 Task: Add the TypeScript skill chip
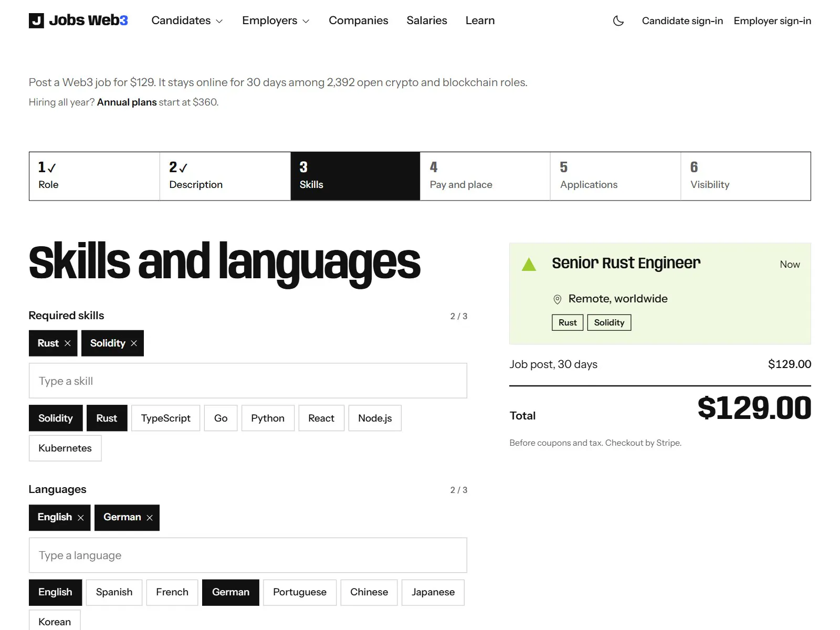point(166,418)
